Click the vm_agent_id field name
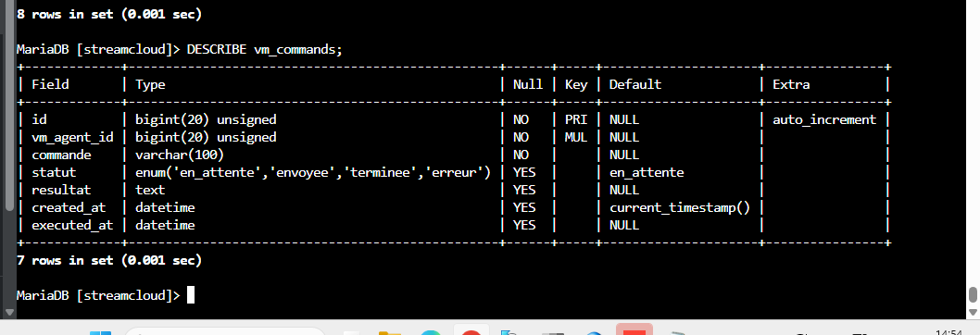Viewport: 980px width, 335px height. pos(72,137)
